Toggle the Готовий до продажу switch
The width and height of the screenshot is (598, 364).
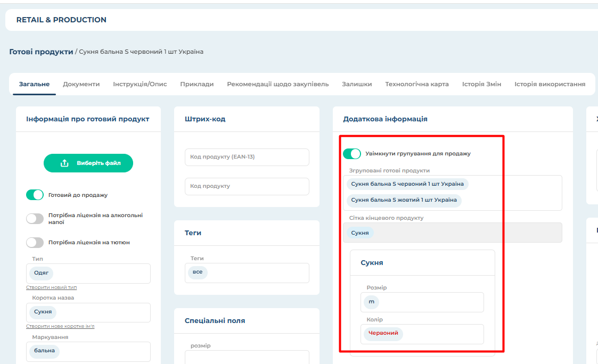(35, 195)
